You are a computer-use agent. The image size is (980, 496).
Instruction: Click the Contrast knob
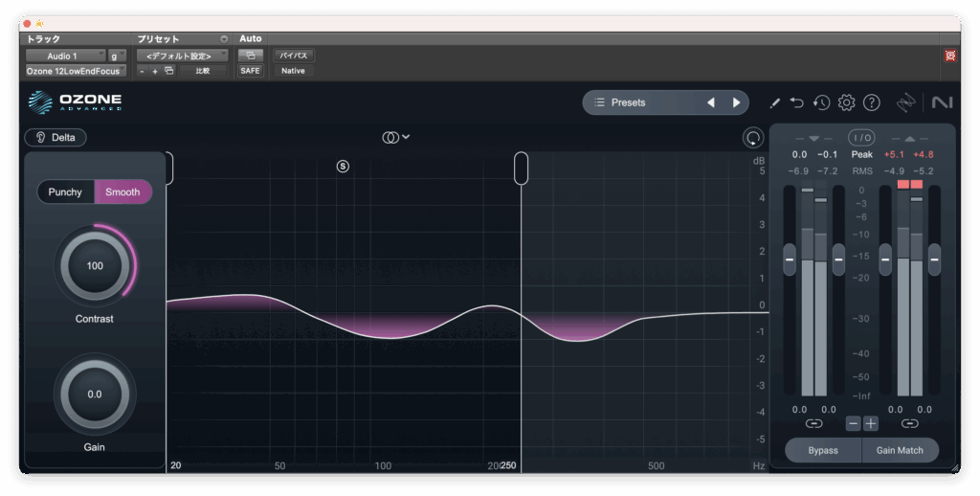coord(95,266)
